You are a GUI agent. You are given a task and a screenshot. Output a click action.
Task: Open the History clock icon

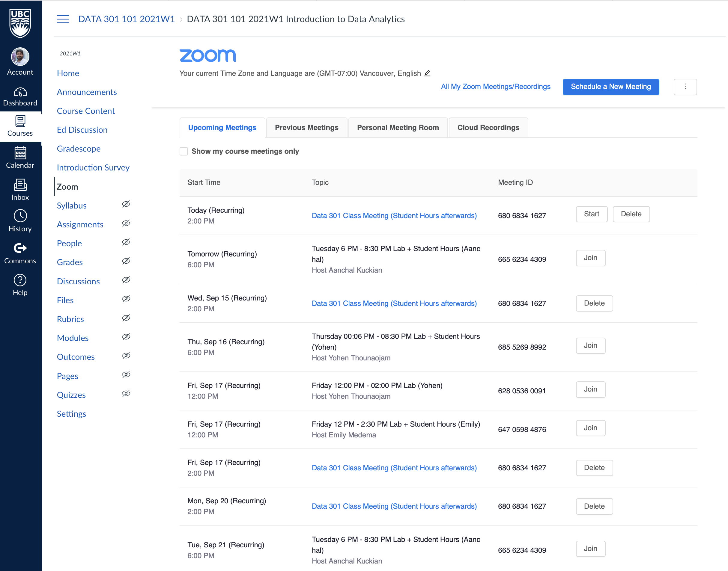pos(20,216)
